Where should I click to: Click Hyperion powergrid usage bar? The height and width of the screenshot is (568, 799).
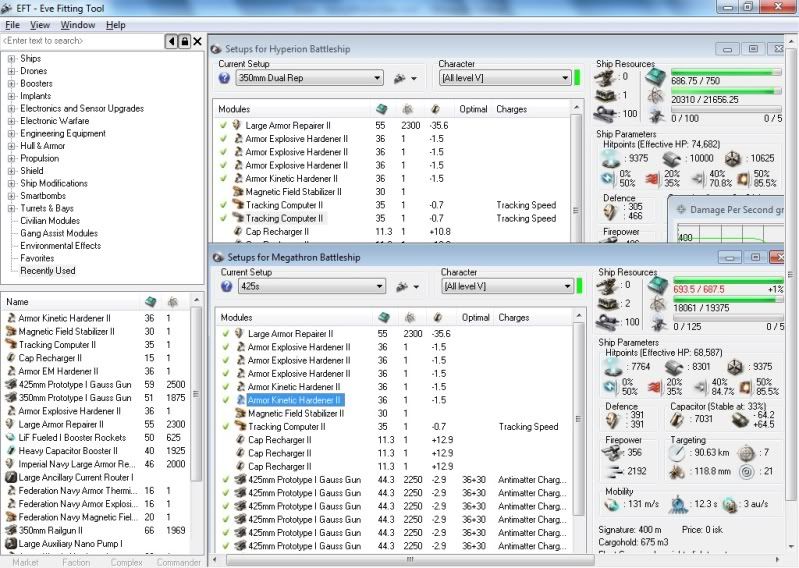coord(726,91)
